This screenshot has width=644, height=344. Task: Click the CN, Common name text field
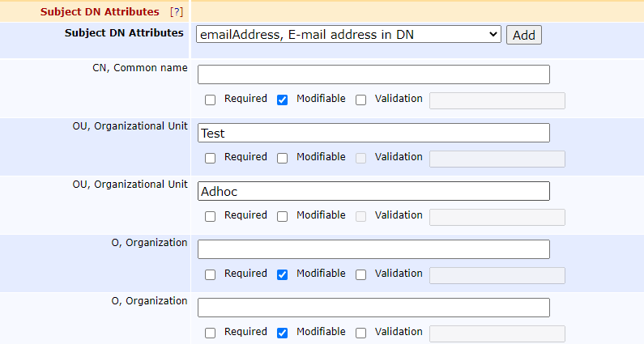point(373,74)
